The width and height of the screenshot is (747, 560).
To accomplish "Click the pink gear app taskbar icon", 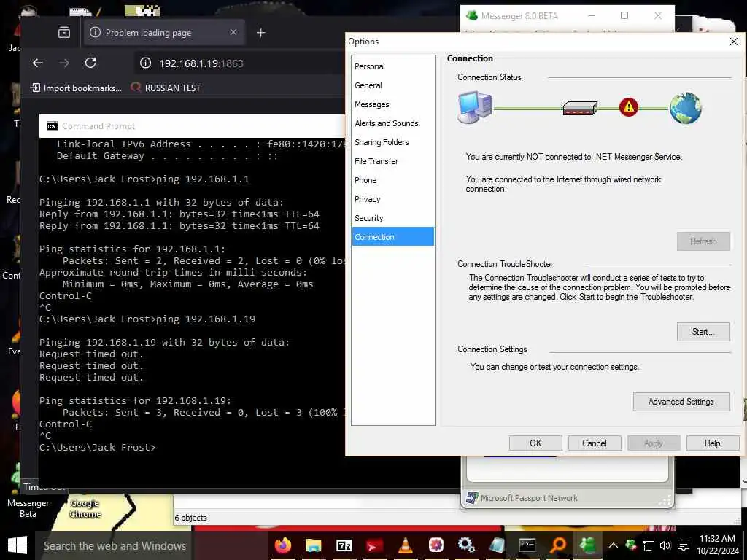I will click(x=436, y=545).
